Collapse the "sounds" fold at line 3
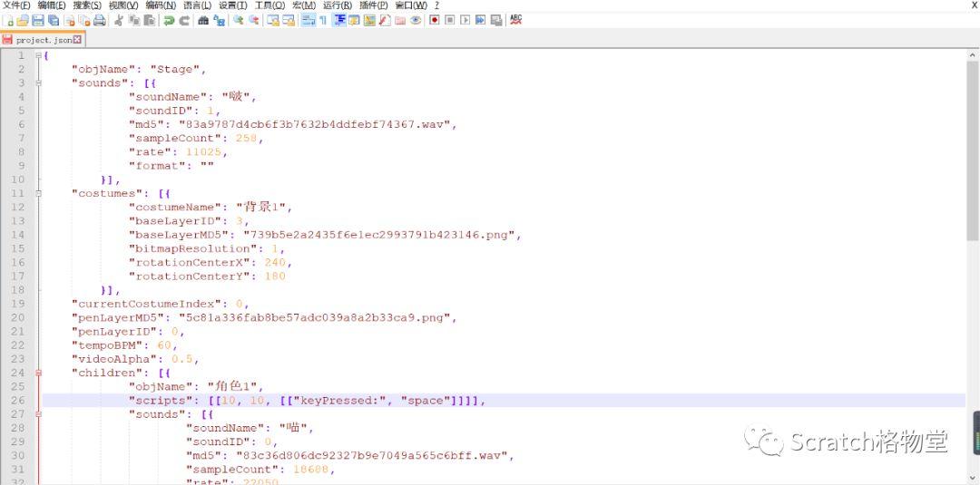The height and width of the screenshot is (485, 980). [39, 83]
